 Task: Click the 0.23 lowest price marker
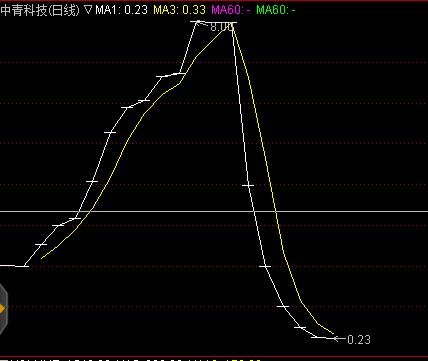(359, 339)
